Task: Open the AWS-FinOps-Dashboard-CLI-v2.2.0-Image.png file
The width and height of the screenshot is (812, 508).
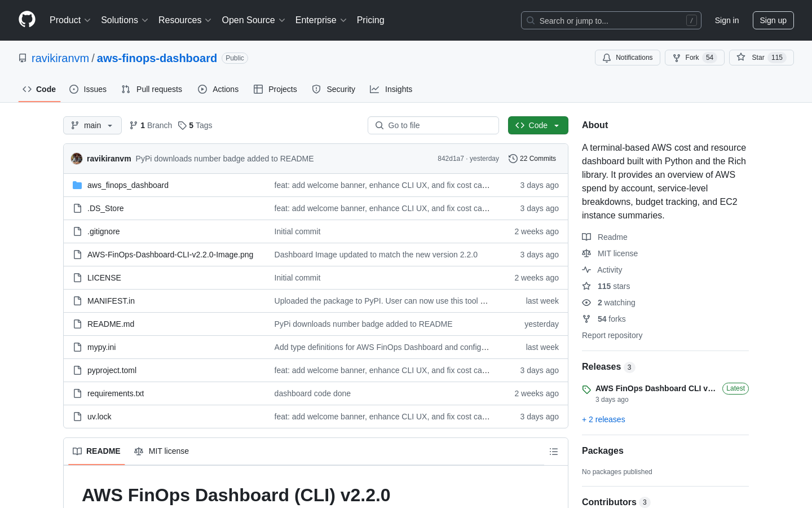Action: [170, 255]
